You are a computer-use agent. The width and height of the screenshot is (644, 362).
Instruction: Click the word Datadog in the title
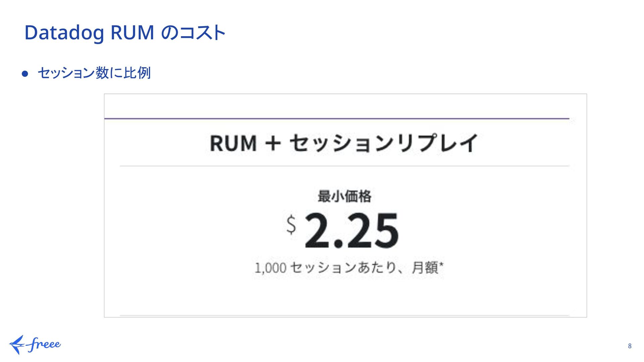[64, 33]
